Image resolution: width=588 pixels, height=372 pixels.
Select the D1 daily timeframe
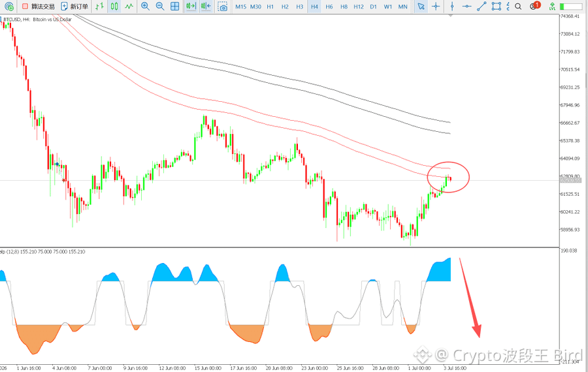373,7
